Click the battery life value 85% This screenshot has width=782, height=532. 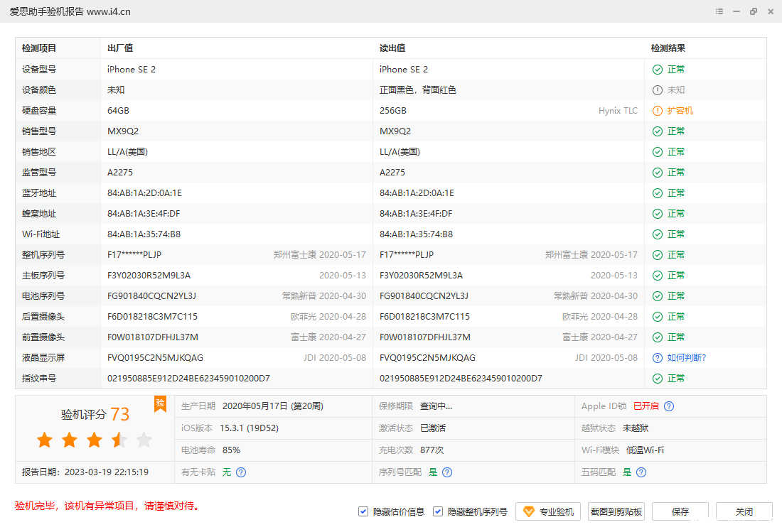[x=232, y=450]
